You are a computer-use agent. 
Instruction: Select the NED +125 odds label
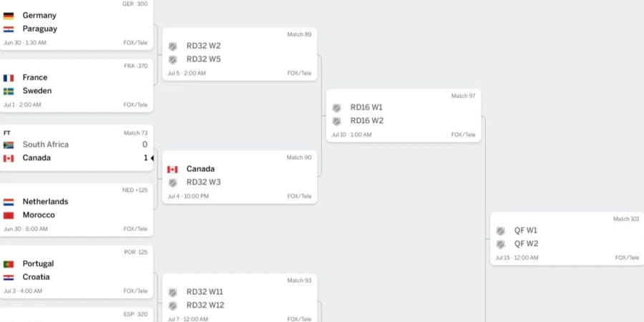[x=135, y=190]
